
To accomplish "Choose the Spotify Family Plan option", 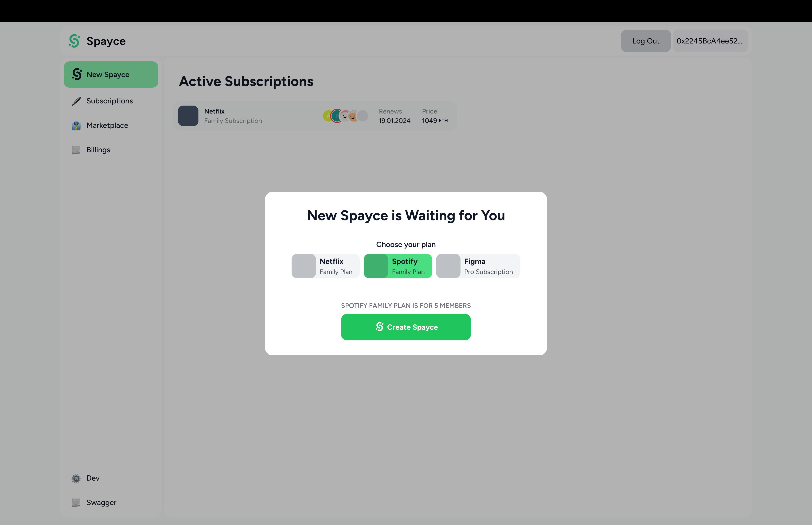I will point(398,266).
